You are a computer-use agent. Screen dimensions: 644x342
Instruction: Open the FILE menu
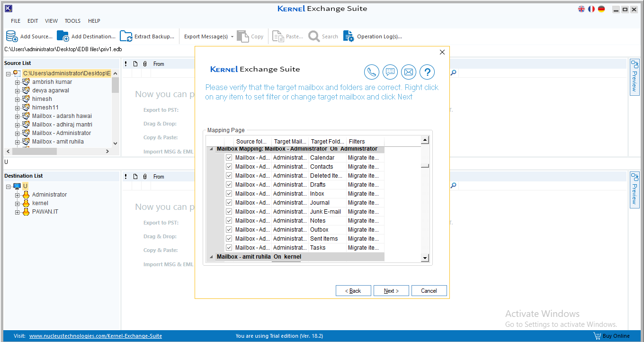click(x=16, y=21)
